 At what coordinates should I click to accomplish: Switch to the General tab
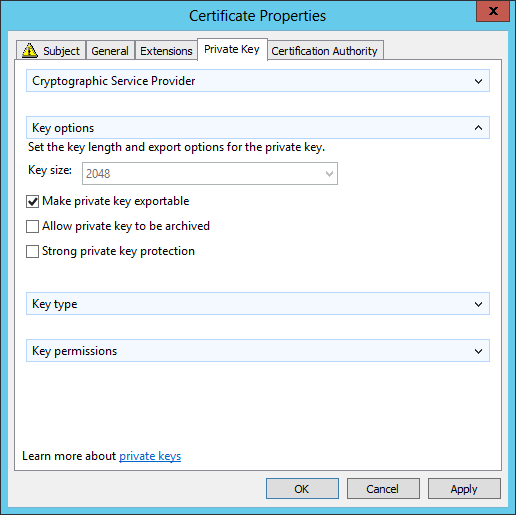coord(110,51)
